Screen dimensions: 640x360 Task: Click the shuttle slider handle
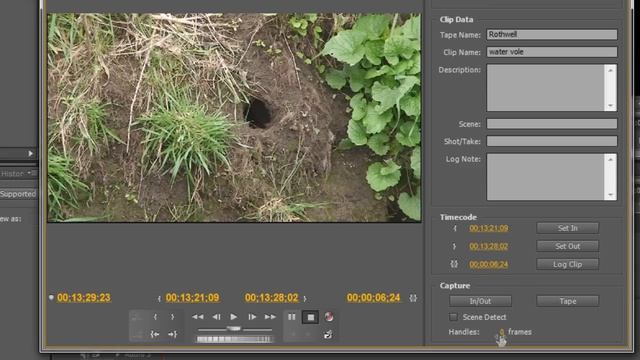click(234, 329)
